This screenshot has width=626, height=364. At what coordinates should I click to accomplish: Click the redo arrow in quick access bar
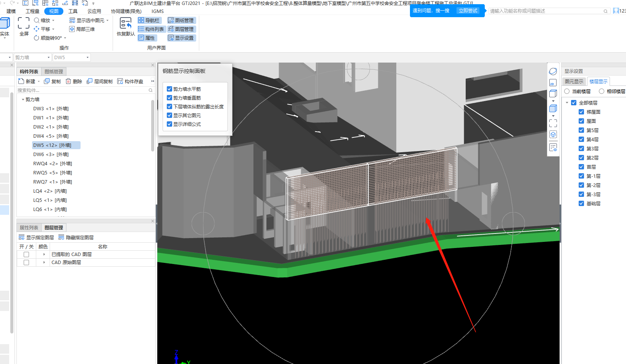(x=12, y=3)
